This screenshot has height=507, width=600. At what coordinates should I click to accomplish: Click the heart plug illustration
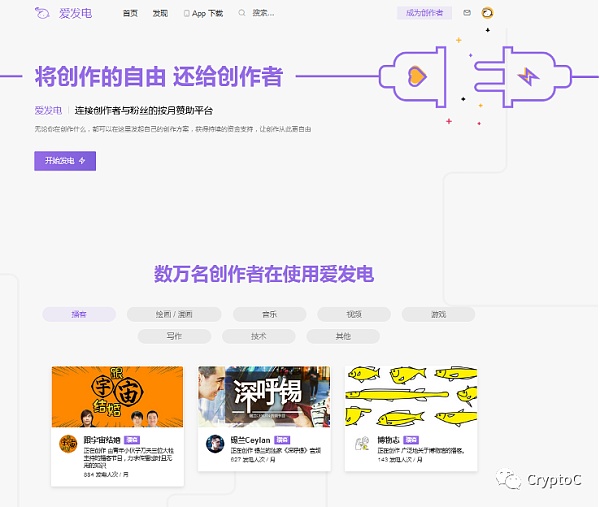tap(415, 76)
